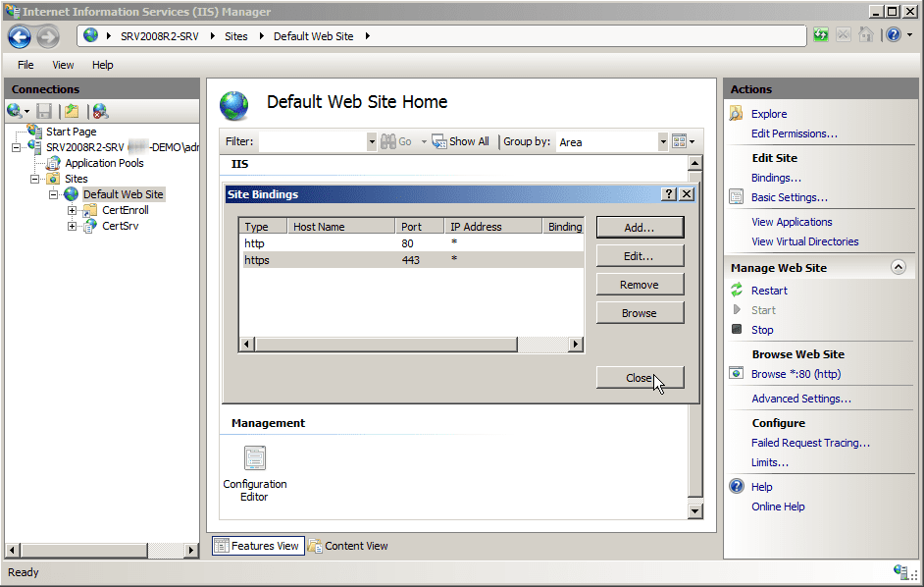Select Application Pools tree node
The width and height of the screenshot is (924, 587).
click(x=104, y=163)
